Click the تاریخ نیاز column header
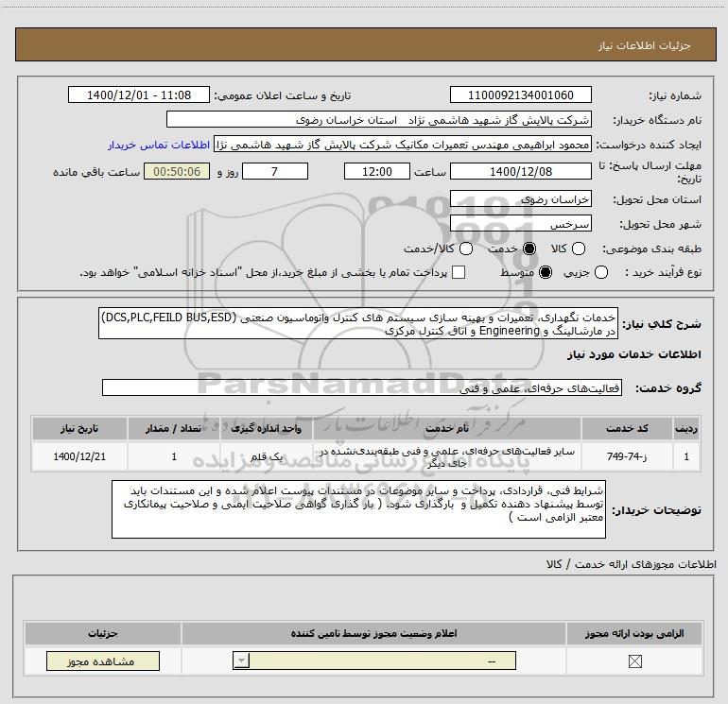The height and width of the screenshot is (704, 728). (x=79, y=428)
